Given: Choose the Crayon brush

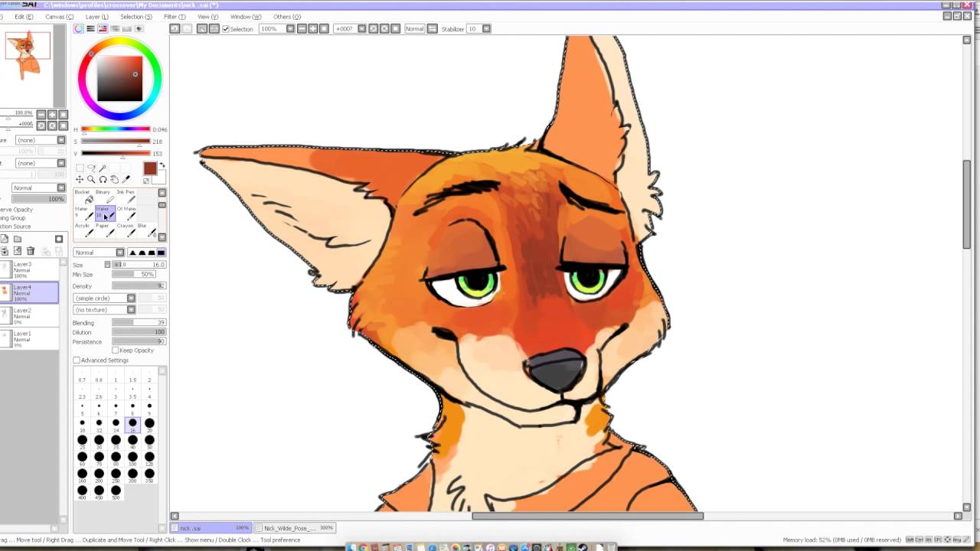Looking at the screenshot, I should [126, 230].
